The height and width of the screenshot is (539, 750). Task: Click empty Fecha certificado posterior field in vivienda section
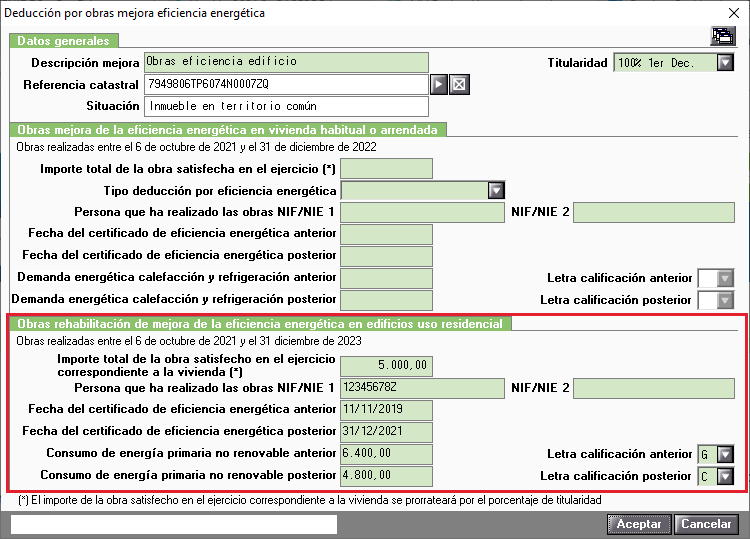click(386, 256)
